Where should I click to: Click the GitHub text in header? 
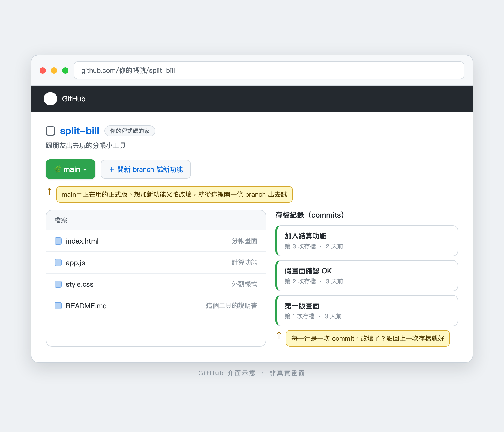click(74, 99)
